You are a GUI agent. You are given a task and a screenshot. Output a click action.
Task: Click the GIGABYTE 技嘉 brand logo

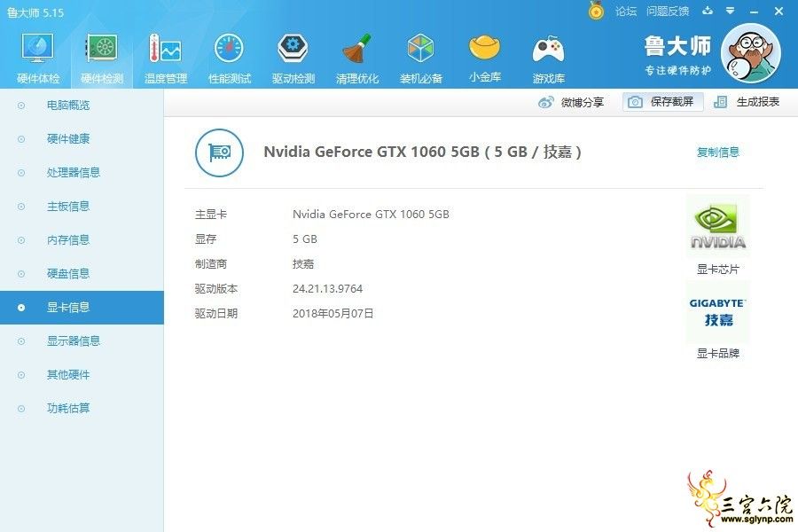click(x=718, y=312)
